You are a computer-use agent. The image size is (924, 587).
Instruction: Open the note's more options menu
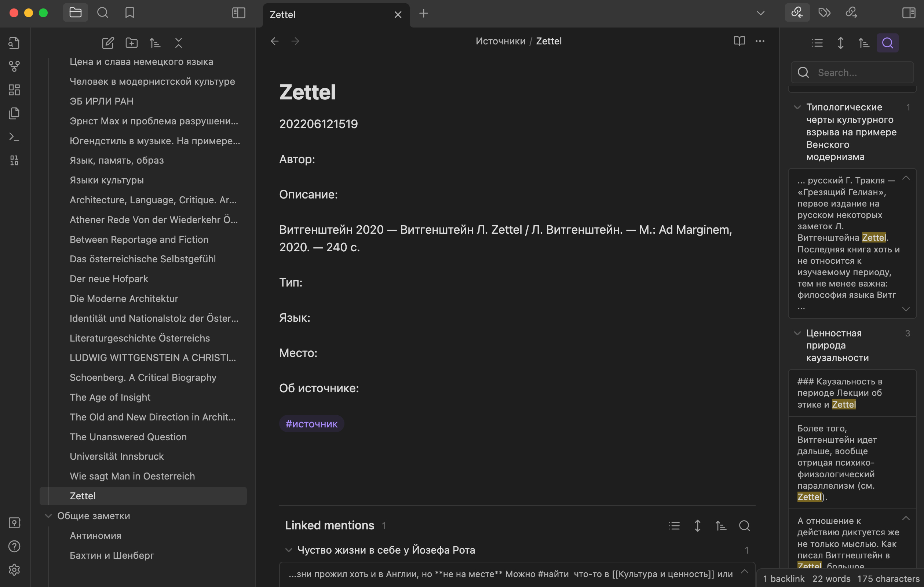coord(760,41)
